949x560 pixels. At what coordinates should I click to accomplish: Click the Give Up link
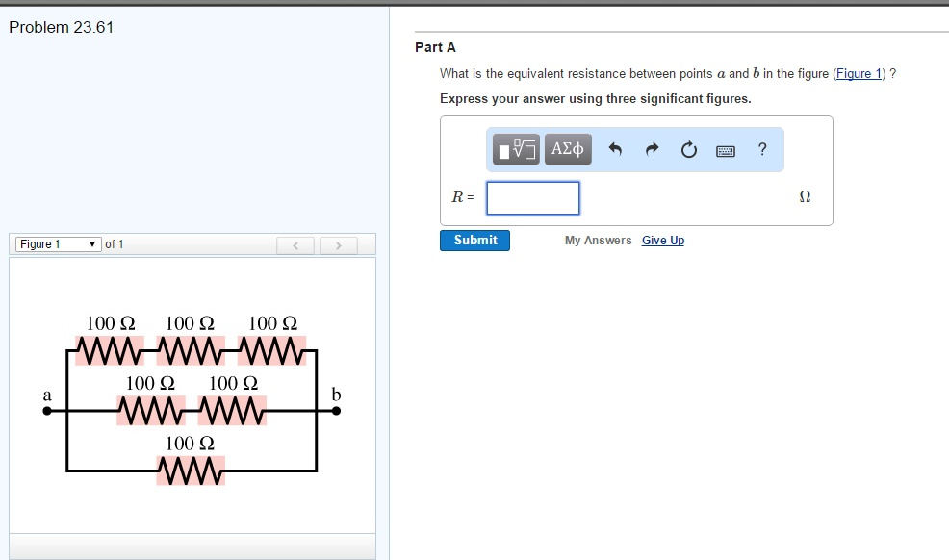(663, 240)
